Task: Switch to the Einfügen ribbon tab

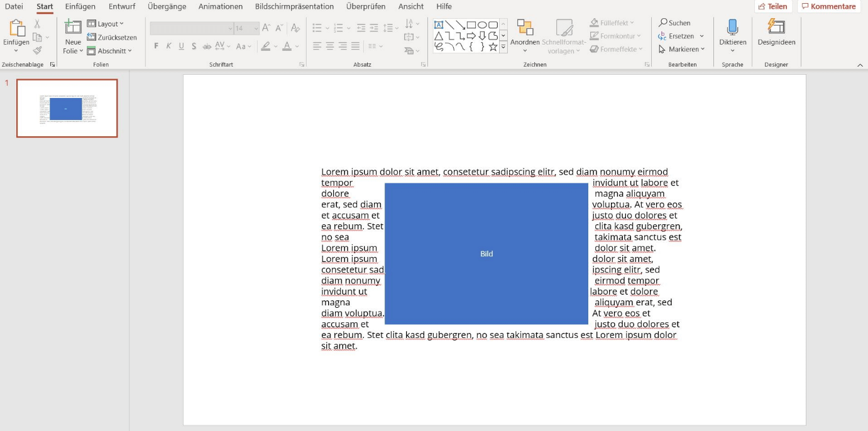Action: click(x=80, y=6)
